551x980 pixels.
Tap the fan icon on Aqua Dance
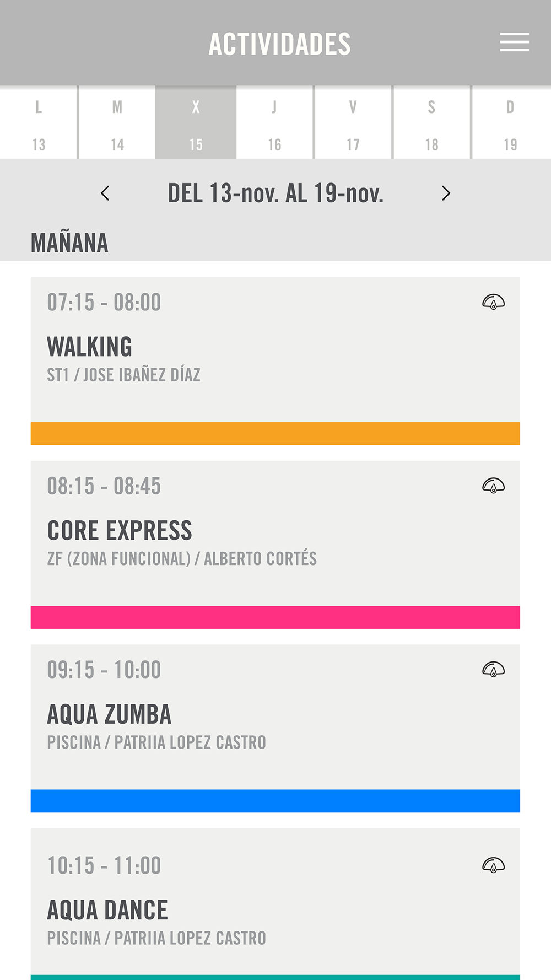coord(493,865)
